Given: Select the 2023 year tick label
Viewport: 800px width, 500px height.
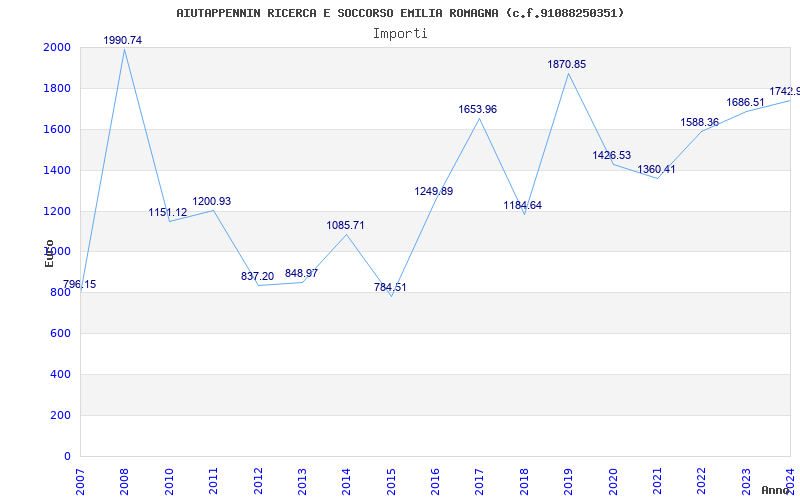Looking at the screenshot, I should coord(746,481).
